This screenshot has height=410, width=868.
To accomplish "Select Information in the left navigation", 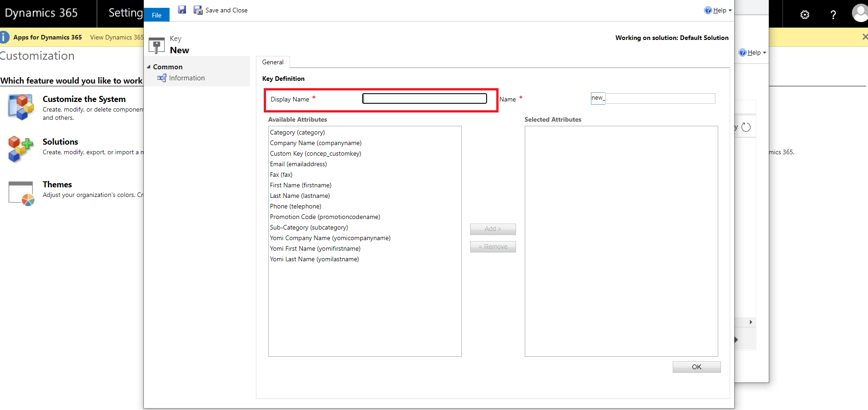I will pos(187,78).
